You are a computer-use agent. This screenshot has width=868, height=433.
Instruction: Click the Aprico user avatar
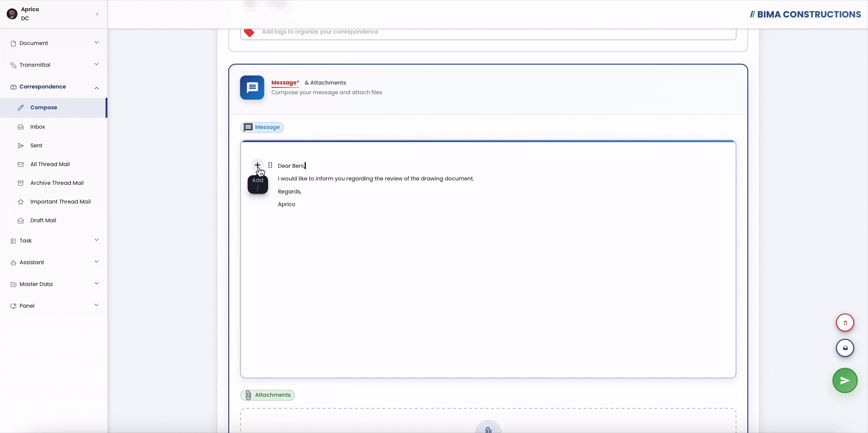12,14
